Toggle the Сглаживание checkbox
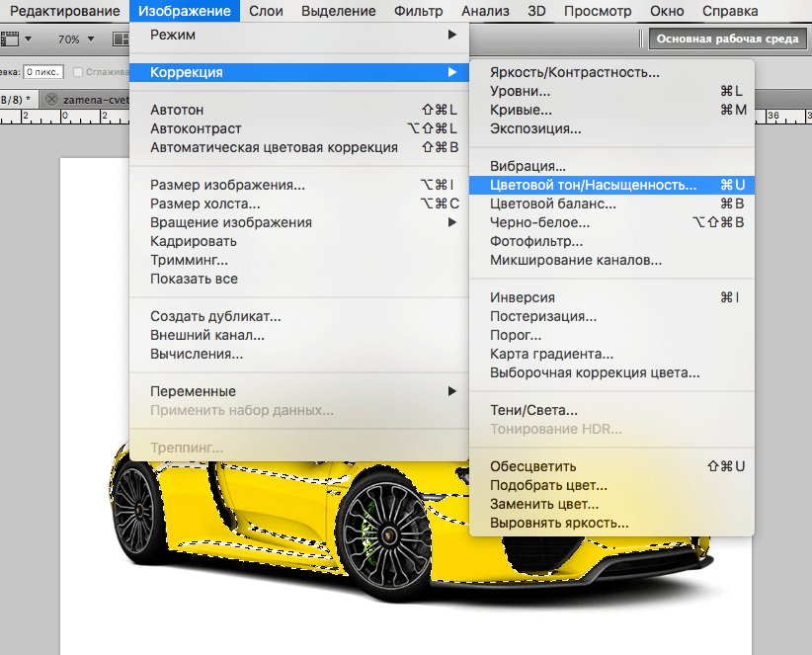Screen dimensions: 812x655 click(x=78, y=72)
